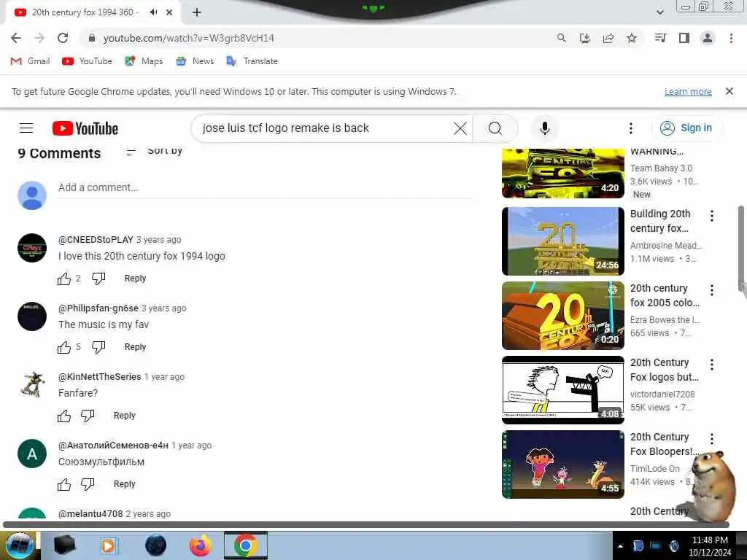Mute the tab using the speaker icon
Image resolution: width=747 pixels, height=560 pixels.
(x=153, y=12)
